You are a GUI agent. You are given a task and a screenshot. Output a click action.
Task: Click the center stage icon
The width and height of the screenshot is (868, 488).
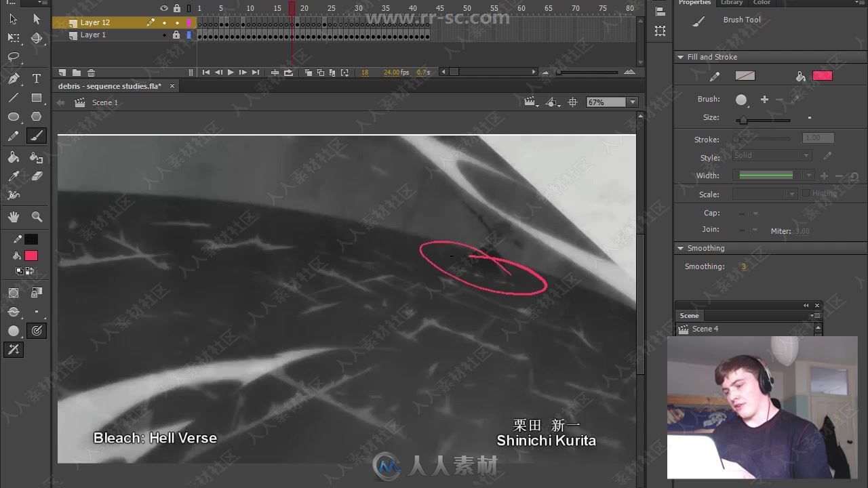pos(573,102)
